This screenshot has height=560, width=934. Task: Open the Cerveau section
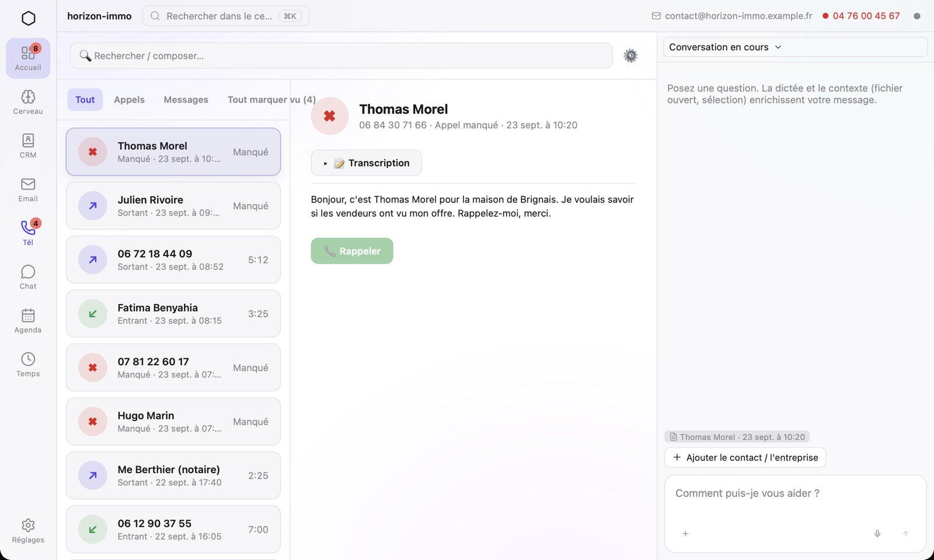pos(28,102)
